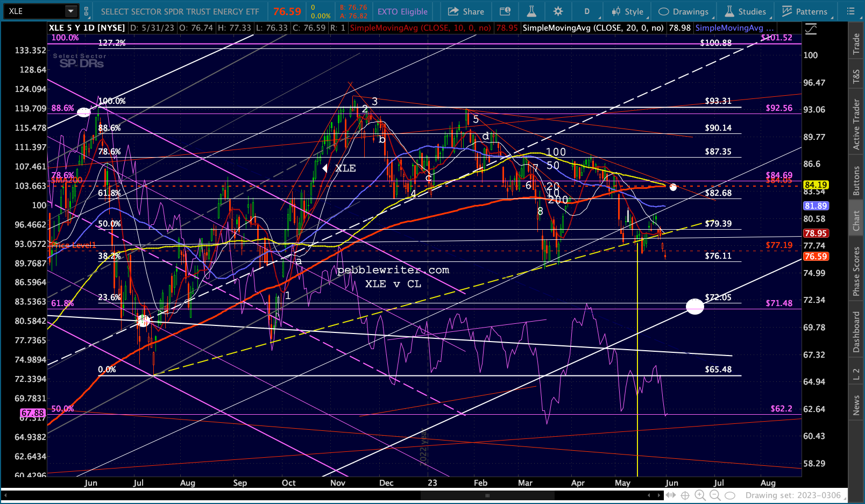Open the Buttons side tab
Image resolution: width=865 pixels, height=504 pixels.
[856, 180]
